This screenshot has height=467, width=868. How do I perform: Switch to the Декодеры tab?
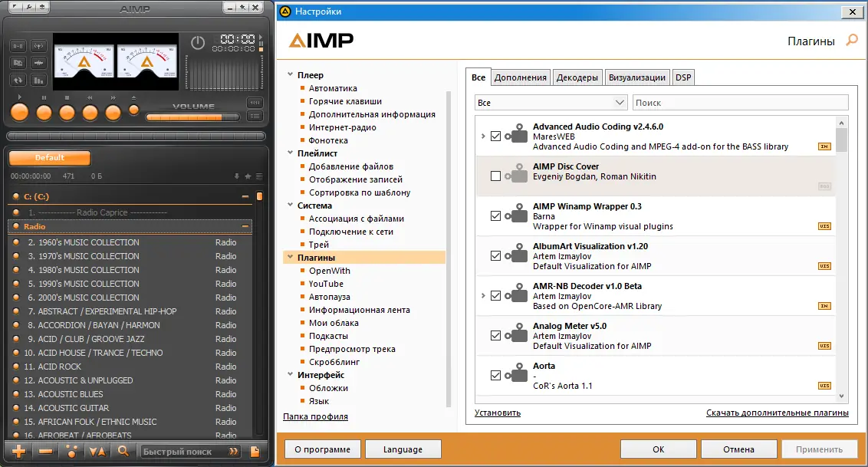click(577, 77)
